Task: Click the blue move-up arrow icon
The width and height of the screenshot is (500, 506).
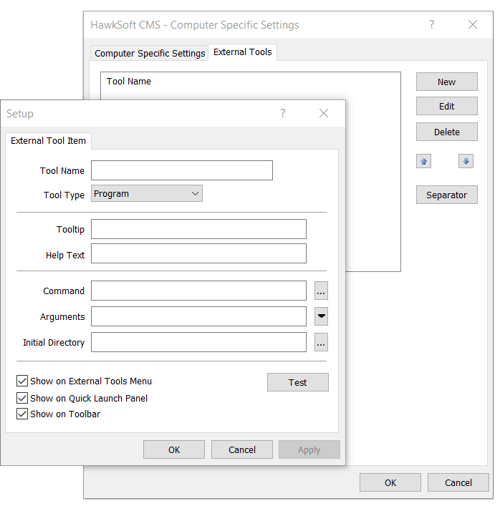Action: [424, 161]
